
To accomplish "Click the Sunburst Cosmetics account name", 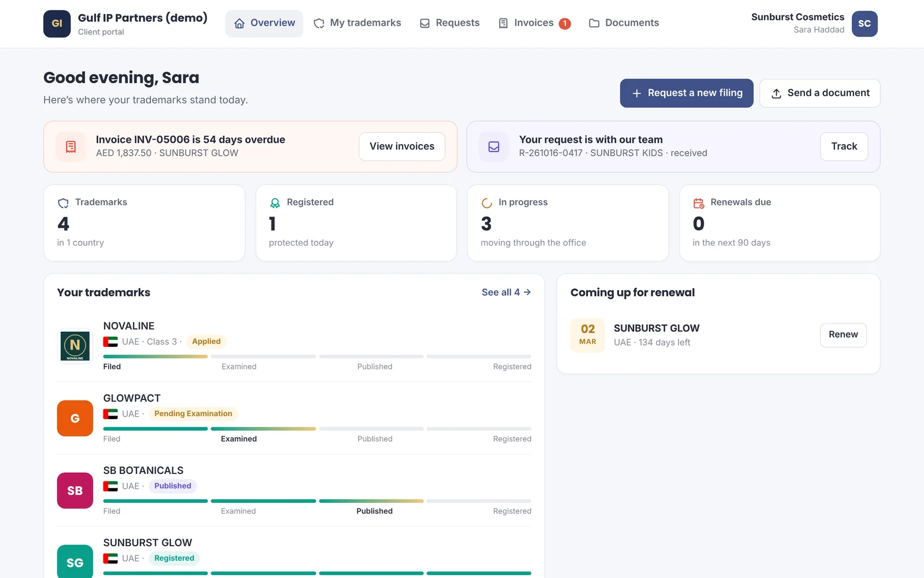I will coord(798,17).
